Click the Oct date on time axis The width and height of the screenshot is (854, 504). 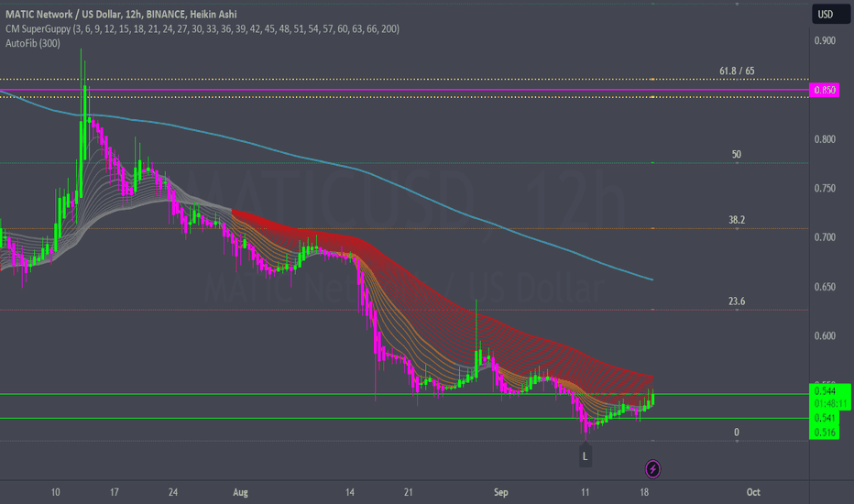pyautogui.click(x=752, y=492)
